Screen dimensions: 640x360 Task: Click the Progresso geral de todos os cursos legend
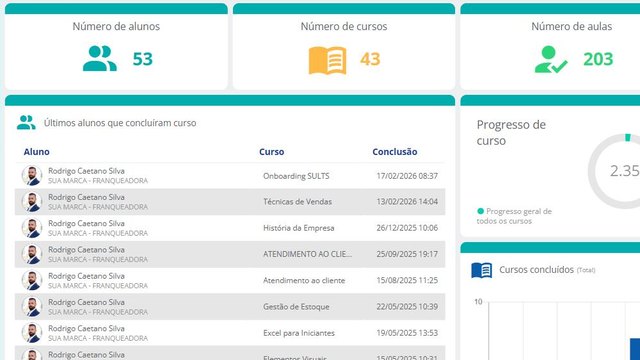[514, 216]
